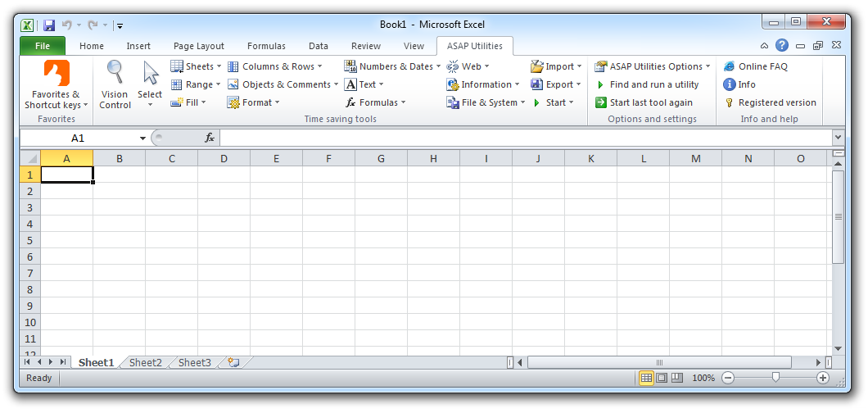Click the Excel application icon in title bar
The width and height of the screenshot is (868, 413).
tap(27, 25)
